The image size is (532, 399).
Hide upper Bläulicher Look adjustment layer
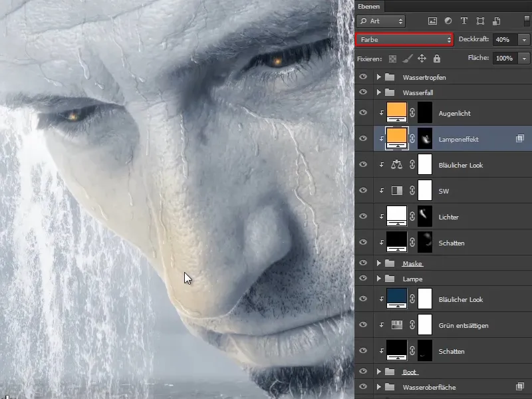[x=363, y=164]
